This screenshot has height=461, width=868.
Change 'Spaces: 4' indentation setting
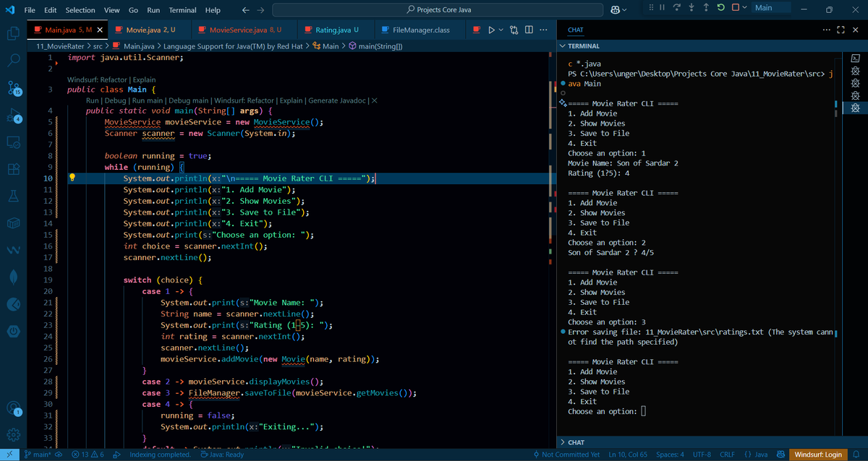(x=670, y=454)
